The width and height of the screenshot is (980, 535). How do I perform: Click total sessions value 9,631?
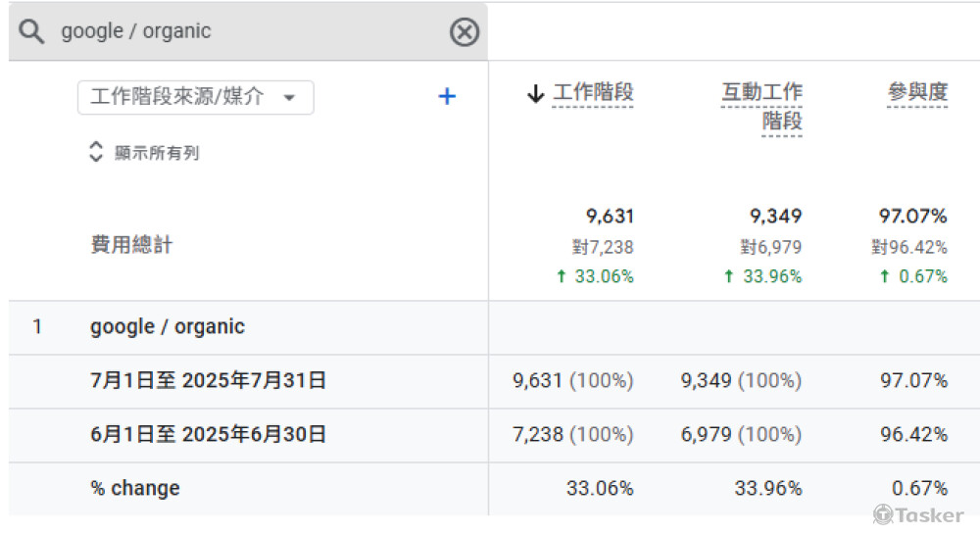coord(610,217)
